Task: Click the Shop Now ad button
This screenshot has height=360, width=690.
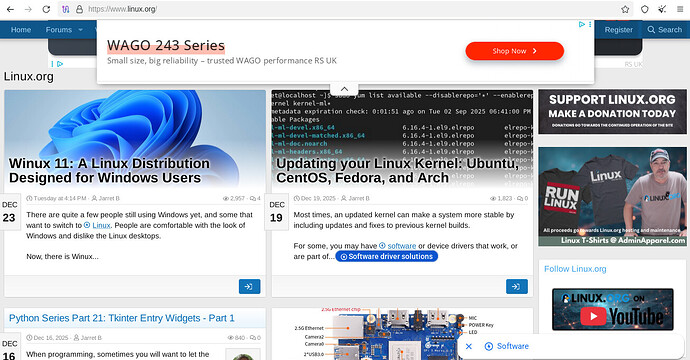Action: pyautogui.click(x=514, y=51)
